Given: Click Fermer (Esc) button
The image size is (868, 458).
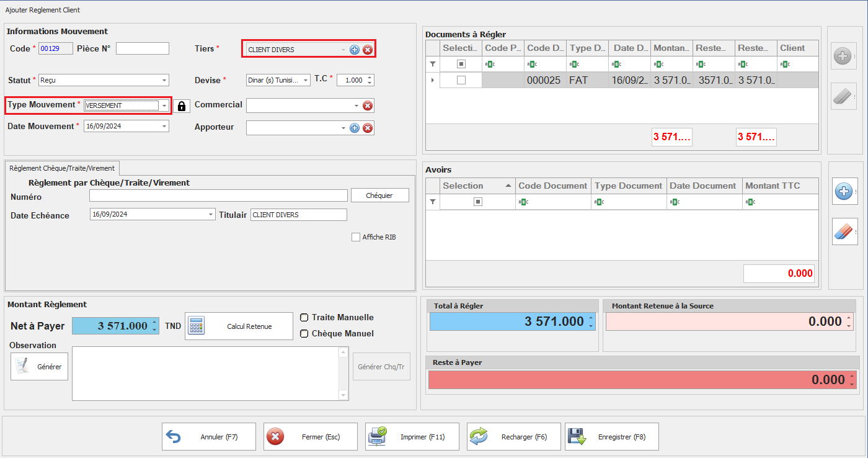Looking at the screenshot, I should point(311,437).
